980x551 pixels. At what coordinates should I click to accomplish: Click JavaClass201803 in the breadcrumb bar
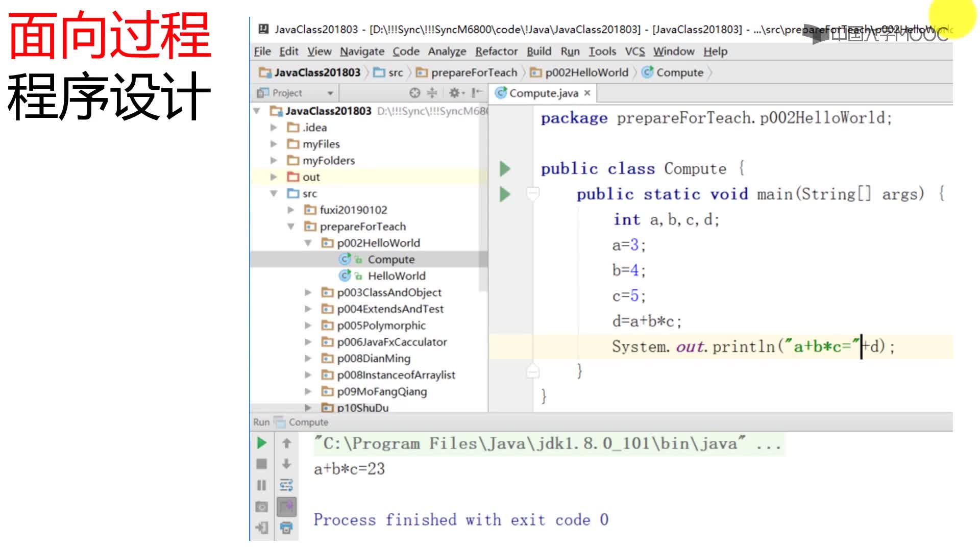pyautogui.click(x=310, y=72)
